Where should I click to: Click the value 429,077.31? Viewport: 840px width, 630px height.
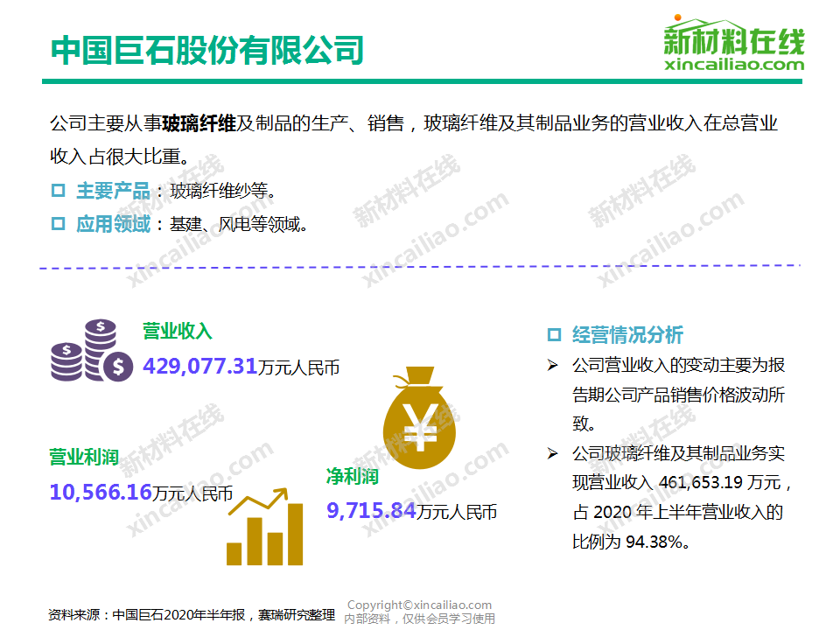pyautogui.click(x=199, y=367)
